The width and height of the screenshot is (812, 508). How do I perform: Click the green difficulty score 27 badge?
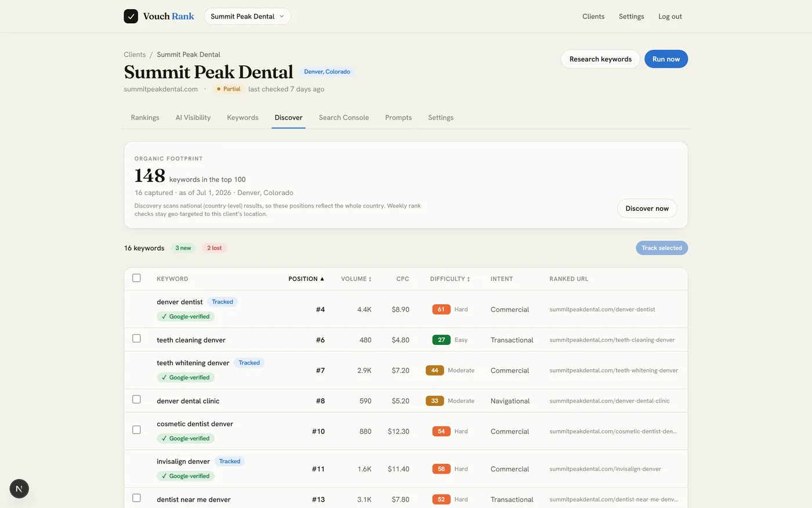click(x=441, y=340)
